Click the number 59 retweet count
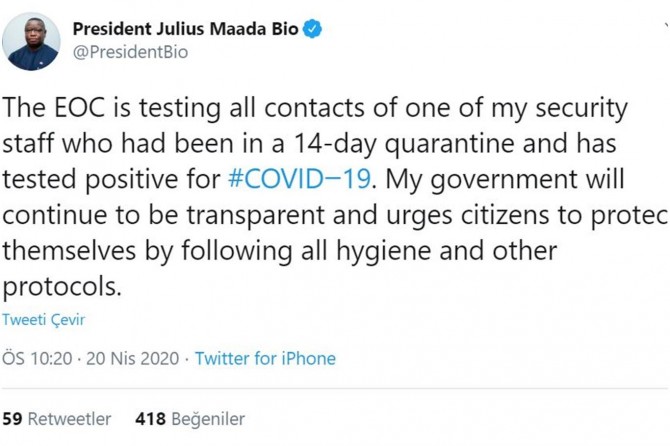670x446 pixels. coord(13,418)
